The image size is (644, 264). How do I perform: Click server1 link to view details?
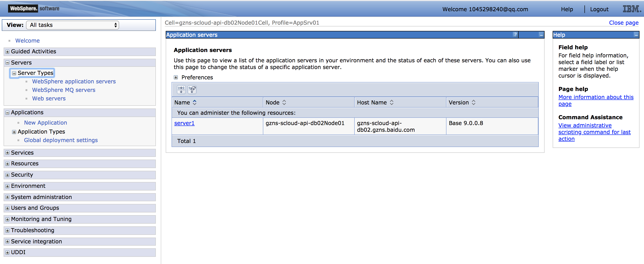185,123
